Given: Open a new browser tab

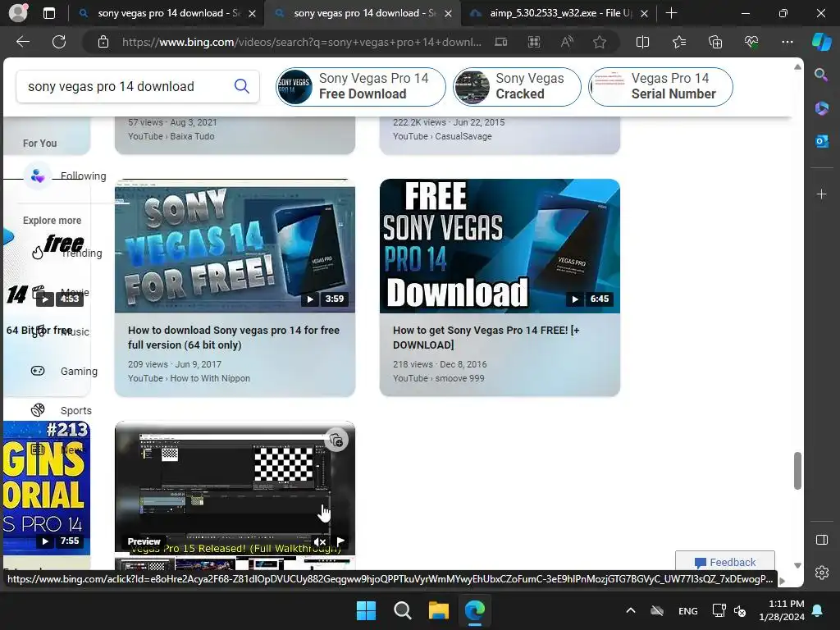Looking at the screenshot, I should coord(671,13).
